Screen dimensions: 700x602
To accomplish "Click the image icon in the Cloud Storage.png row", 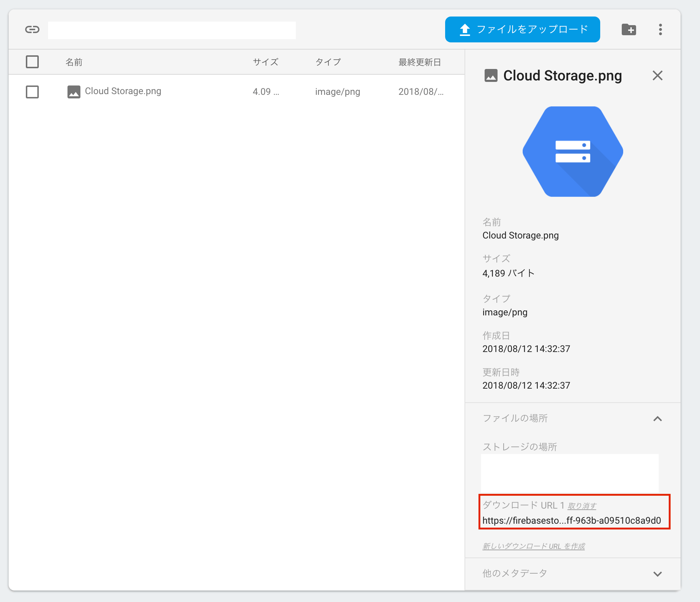I will [x=74, y=92].
